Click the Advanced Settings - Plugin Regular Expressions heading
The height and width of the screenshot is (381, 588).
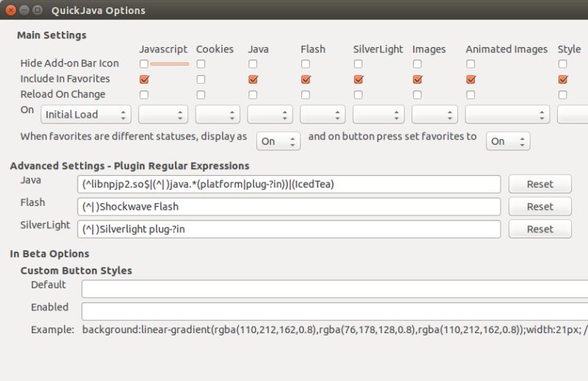click(x=130, y=166)
